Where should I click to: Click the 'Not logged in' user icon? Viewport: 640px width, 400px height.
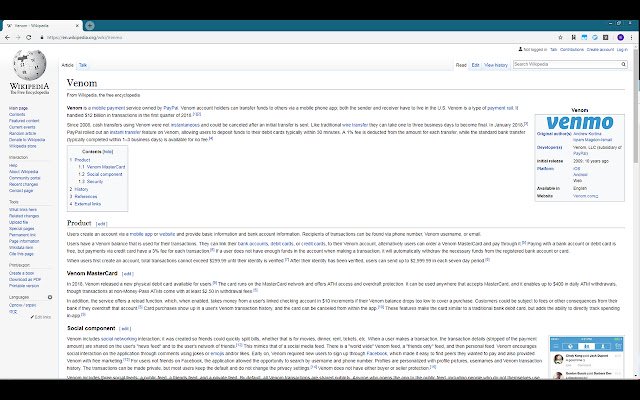520,49
